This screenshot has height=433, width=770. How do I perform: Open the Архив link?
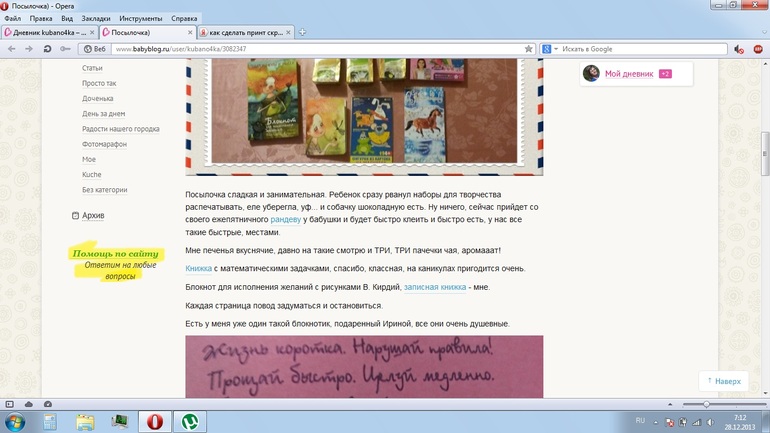[x=93, y=215]
